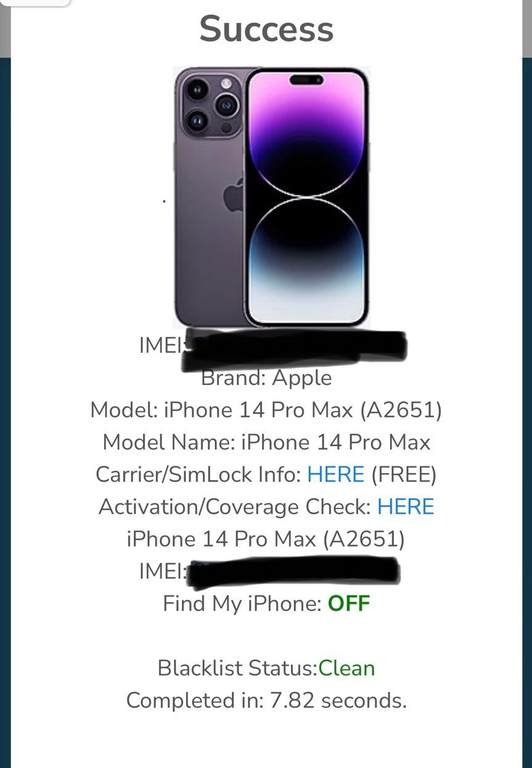This screenshot has width=532, height=768.
Task: Select the Completed in 7.82 seconds text
Action: tap(266, 700)
